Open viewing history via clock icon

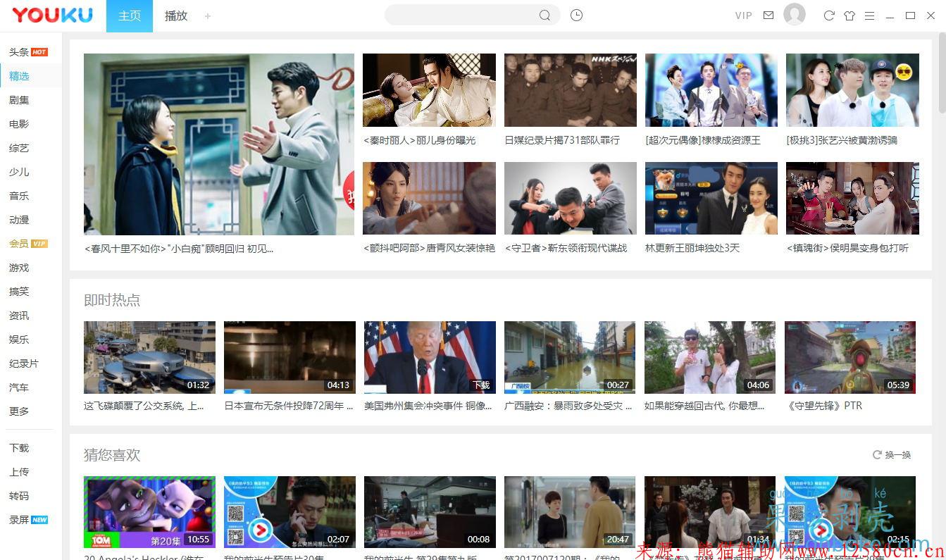(x=576, y=15)
